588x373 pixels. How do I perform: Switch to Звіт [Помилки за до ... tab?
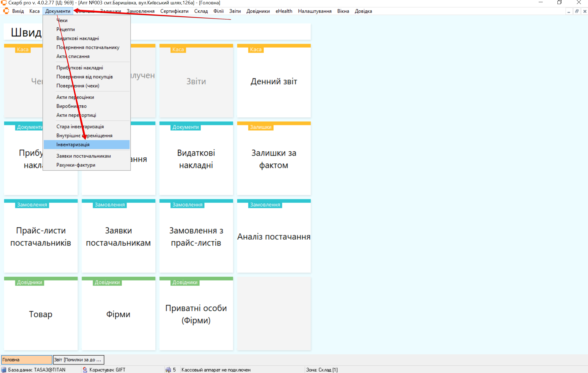[x=79, y=360]
